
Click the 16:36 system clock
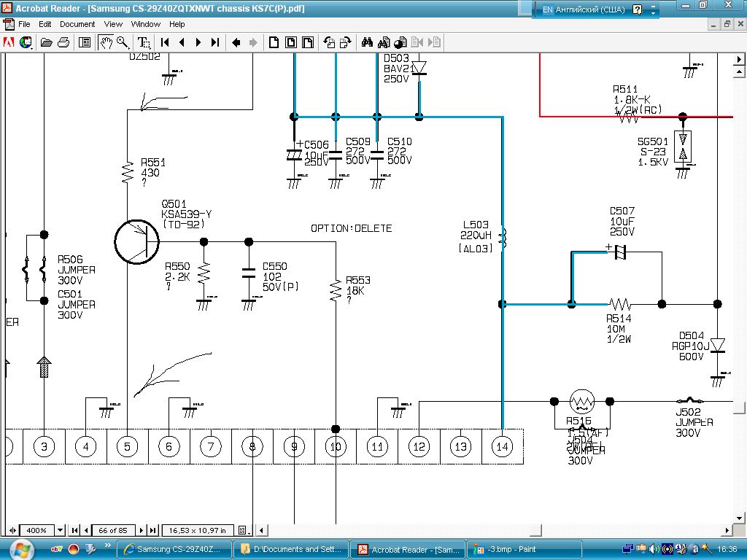pyautogui.click(x=727, y=550)
